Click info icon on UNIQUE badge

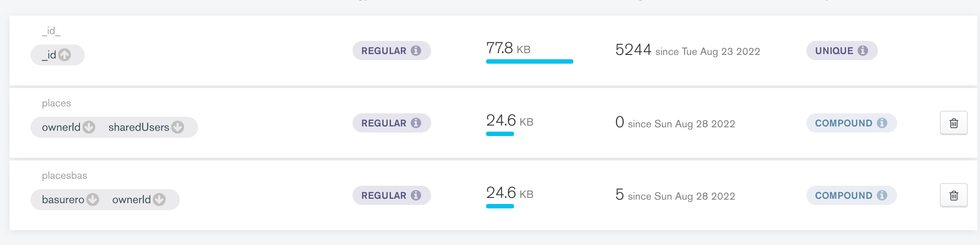863,51
